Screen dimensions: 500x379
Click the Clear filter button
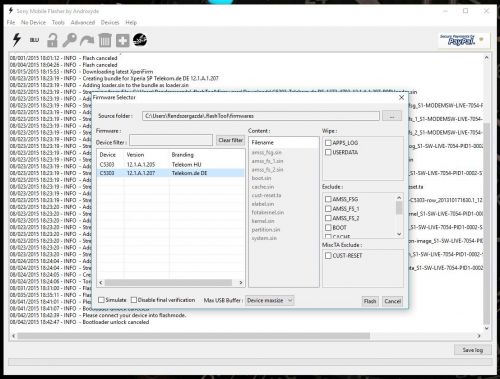pyautogui.click(x=230, y=140)
